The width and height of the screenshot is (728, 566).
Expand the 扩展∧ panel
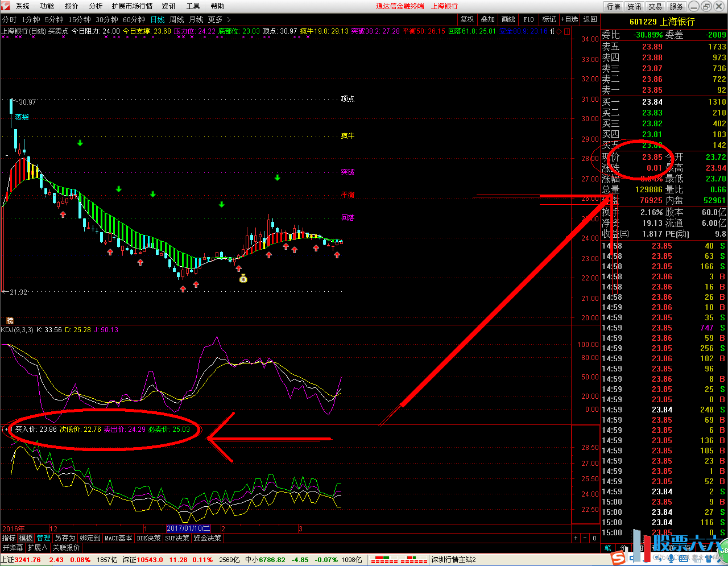pyautogui.click(x=38, y=547)
